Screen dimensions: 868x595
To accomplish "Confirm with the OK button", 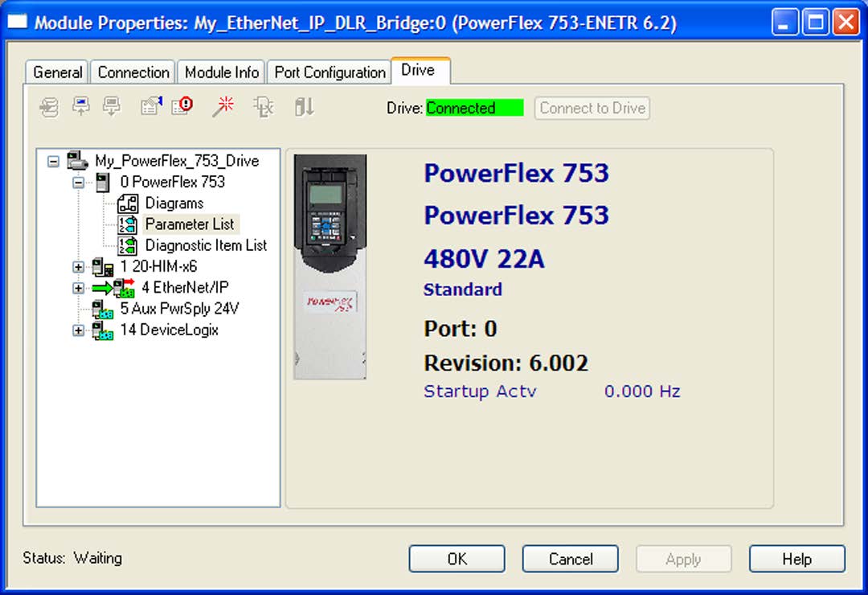I will click(457, 559).
